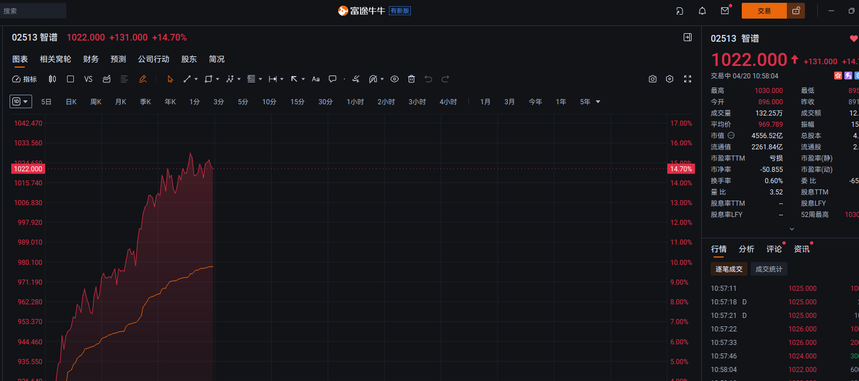Toggle the trade unlock padlock button
Image resolution: width=859 pixels, height=381 pixels.
coord(796,10)
